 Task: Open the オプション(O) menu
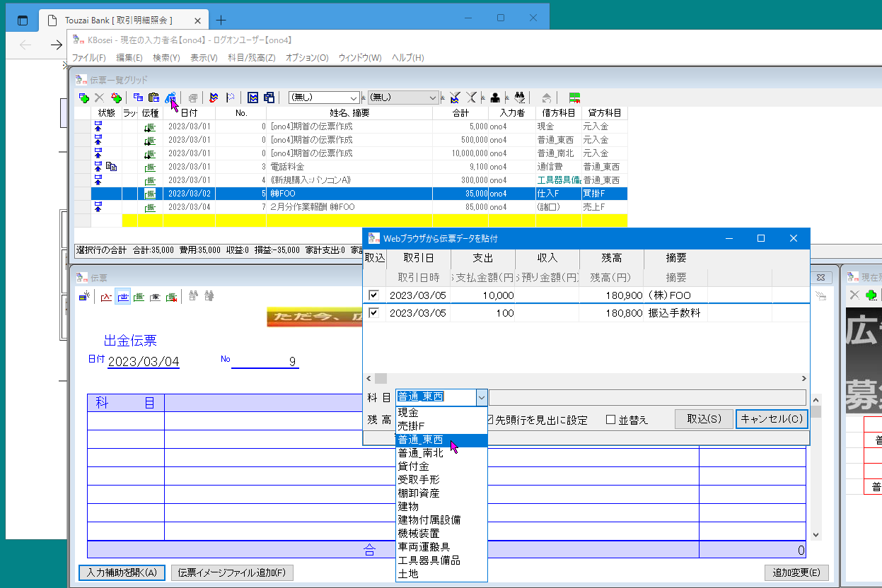(307, 58)
